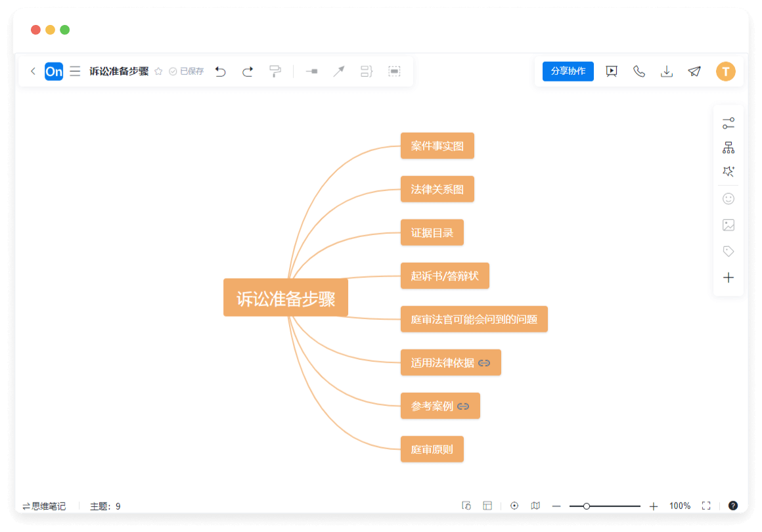Toggle favorite star next to title
762x532 pixels.
158,72
